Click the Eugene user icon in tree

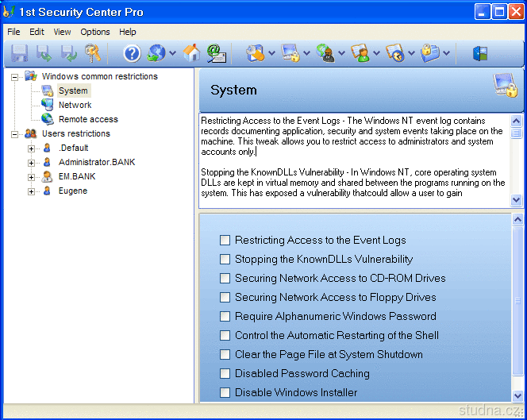(47, 191)
